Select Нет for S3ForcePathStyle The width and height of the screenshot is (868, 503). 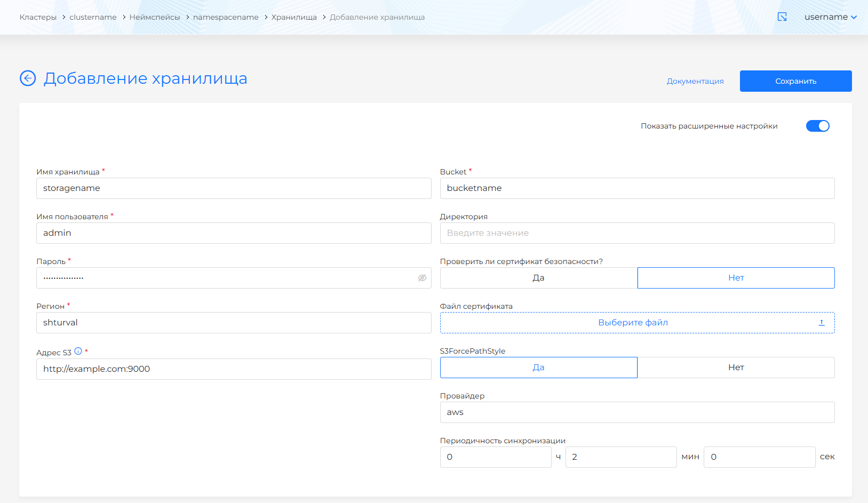point(736,368)
